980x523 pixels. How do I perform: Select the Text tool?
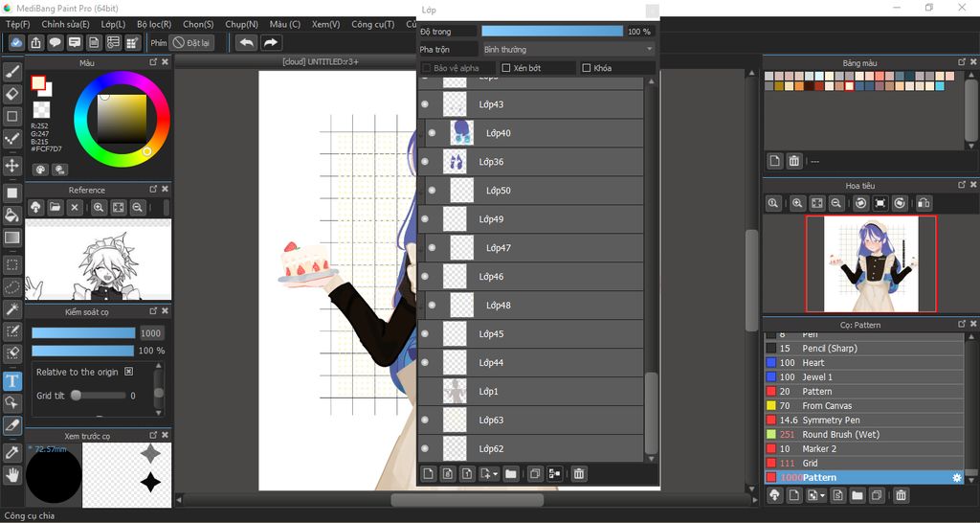(11, 381)
